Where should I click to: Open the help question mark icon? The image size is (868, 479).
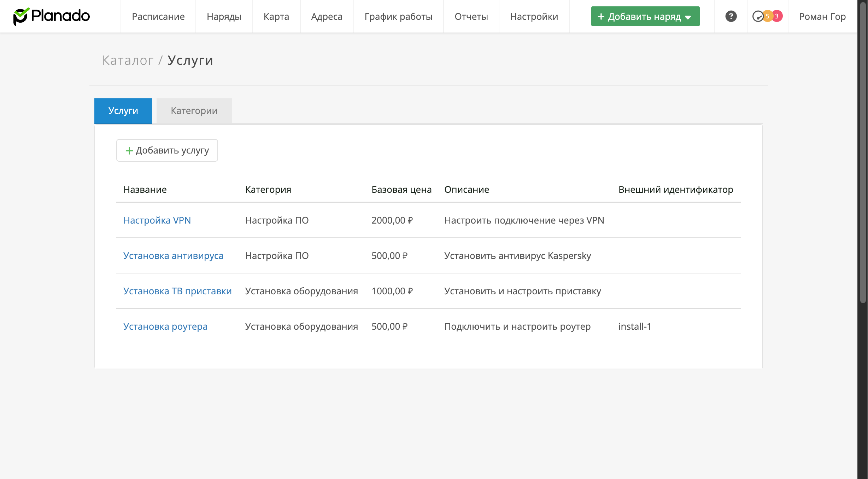coord(731,16)
